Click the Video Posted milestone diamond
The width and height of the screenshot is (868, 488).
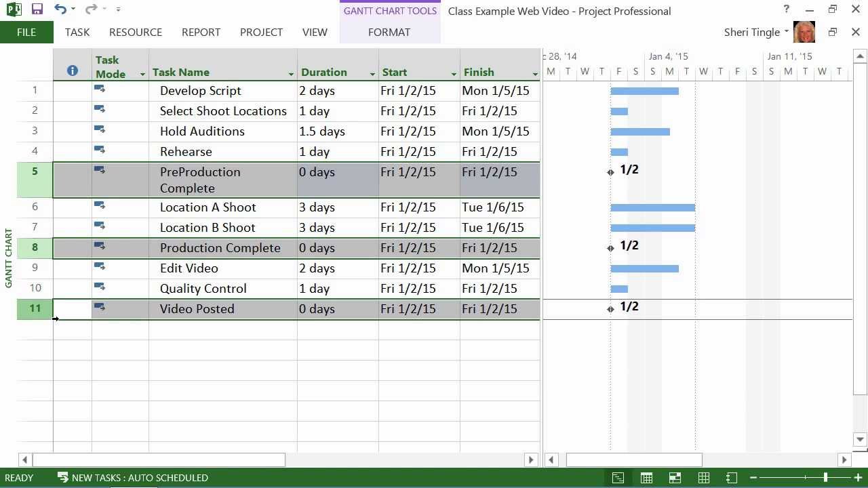610,309
